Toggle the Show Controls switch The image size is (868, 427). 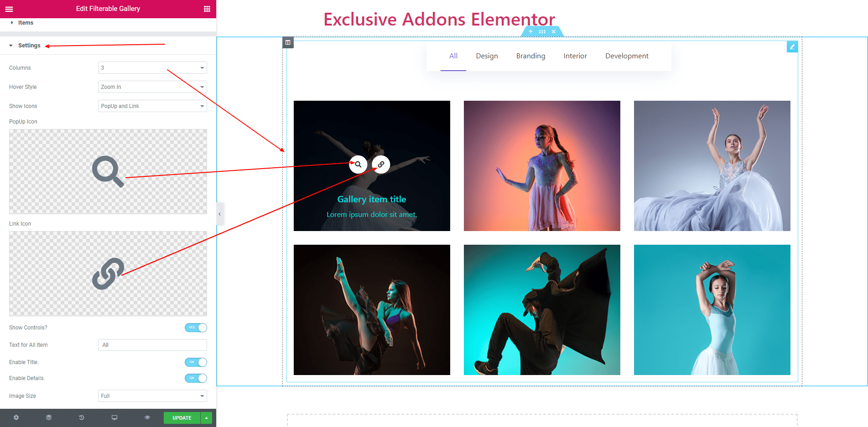point(196,328)
